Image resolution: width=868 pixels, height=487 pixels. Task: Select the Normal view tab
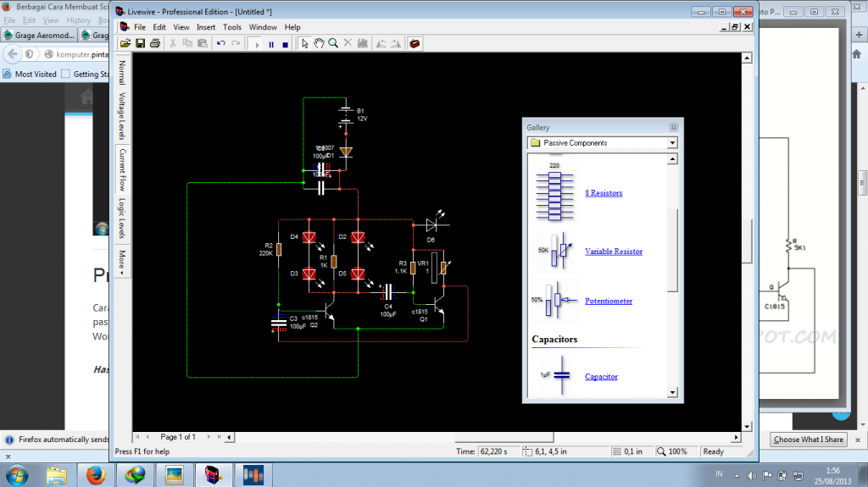point(122,73)
